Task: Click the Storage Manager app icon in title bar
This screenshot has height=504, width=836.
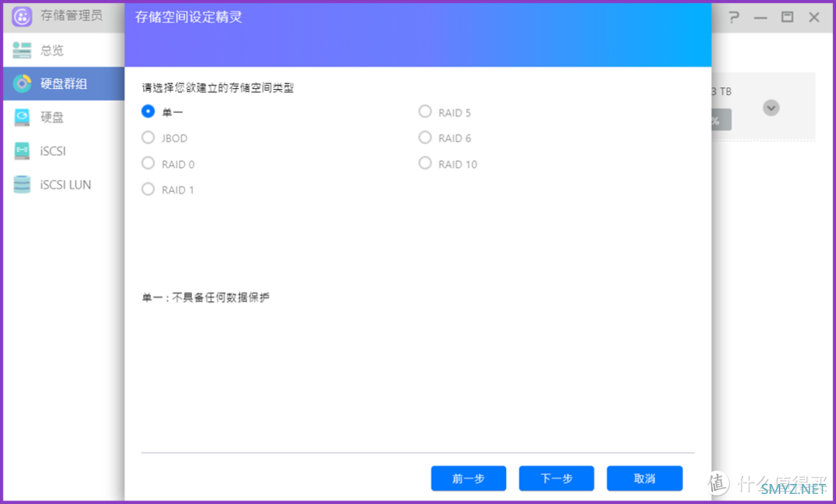Action: tap(22, 16)
